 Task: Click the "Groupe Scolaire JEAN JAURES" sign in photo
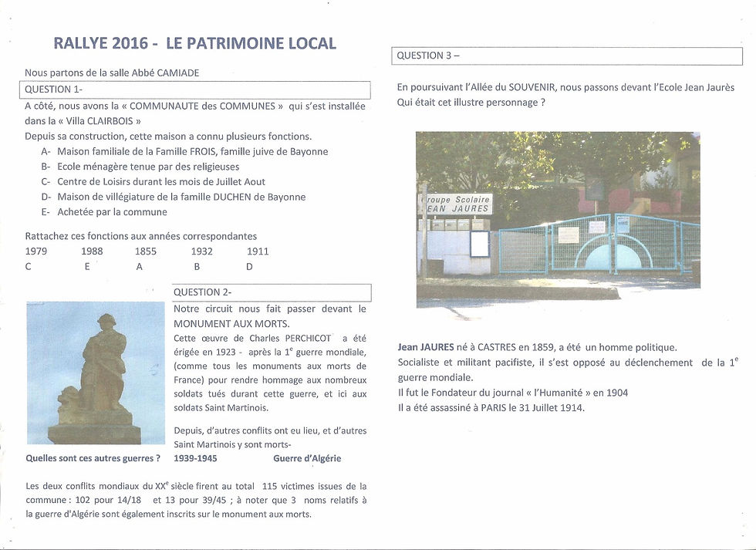[x=457, y=204]
